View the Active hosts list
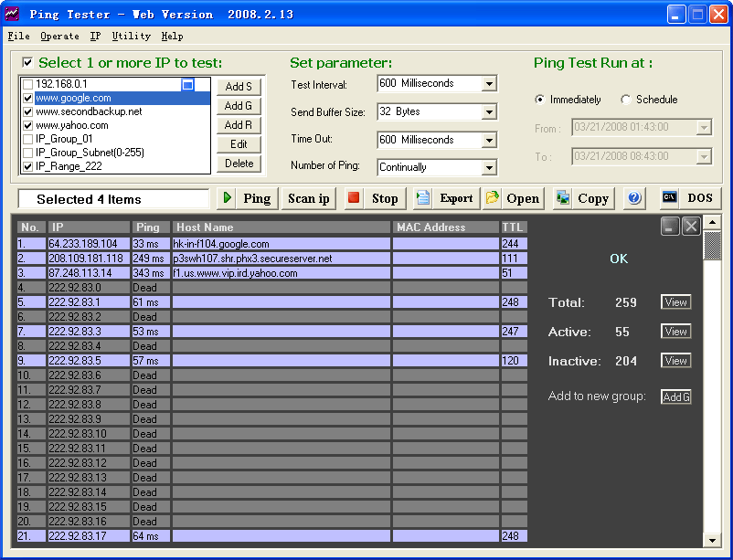This screenshot has width=733, height=560. click(676, 332)
